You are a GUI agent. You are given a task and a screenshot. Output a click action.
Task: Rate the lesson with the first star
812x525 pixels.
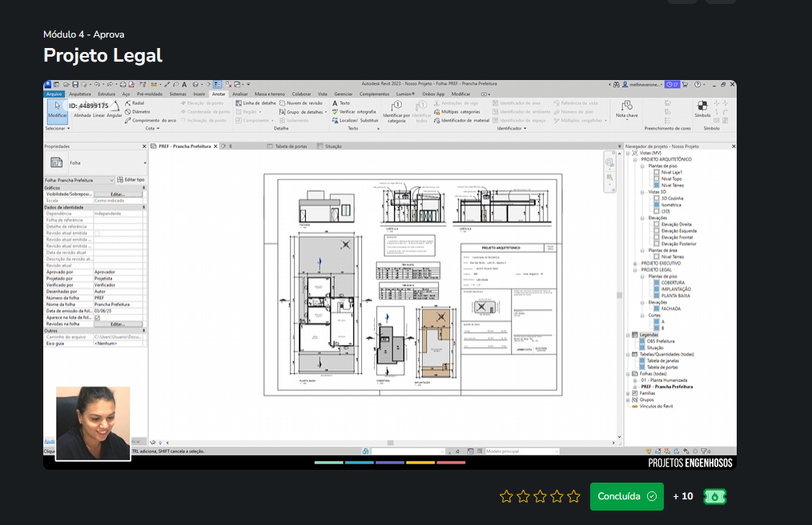(506, 496)
